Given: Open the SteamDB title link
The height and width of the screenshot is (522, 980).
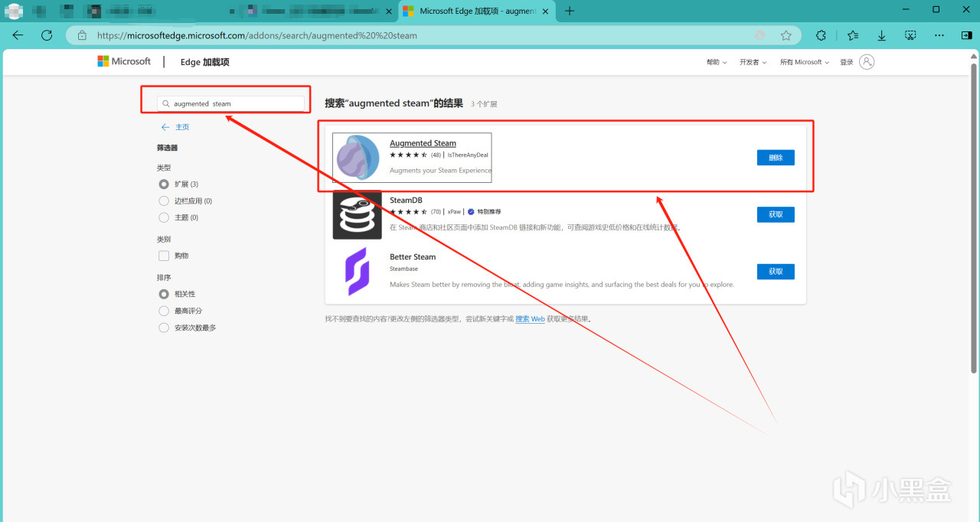Looking at the screenshot, I should click(406, 201).
